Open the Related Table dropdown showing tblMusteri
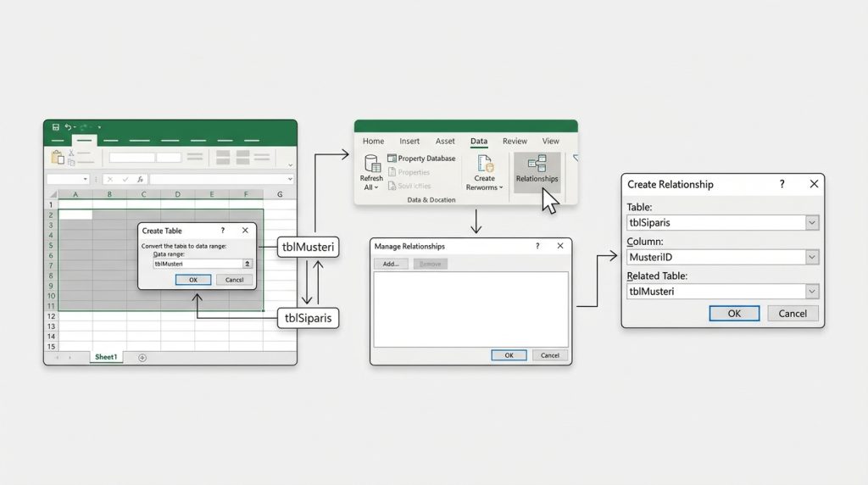 click(812, 292)
